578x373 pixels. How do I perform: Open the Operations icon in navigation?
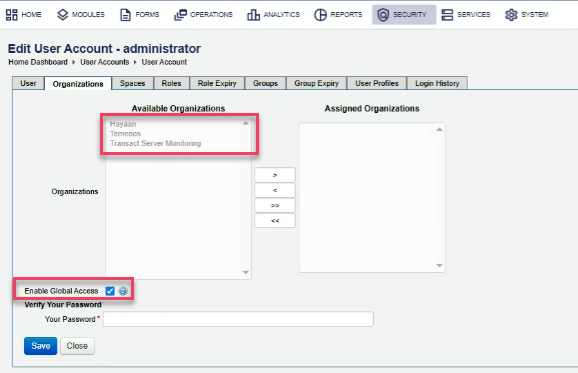tap(180, 15)
